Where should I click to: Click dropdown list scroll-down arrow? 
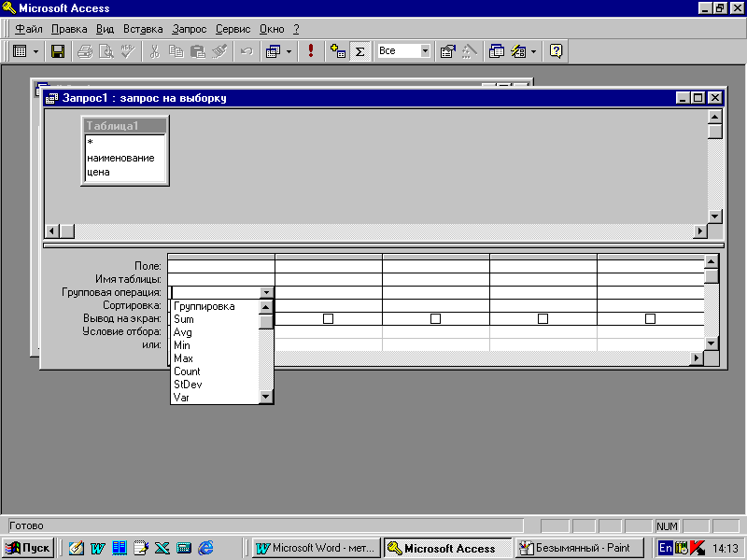tap(266, 396)
